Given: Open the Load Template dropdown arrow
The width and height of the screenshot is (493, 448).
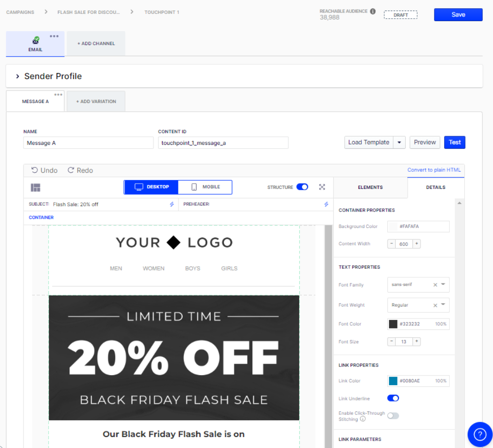Looking at the screenshot, I should pyautogui.click(x=399, y=142).
